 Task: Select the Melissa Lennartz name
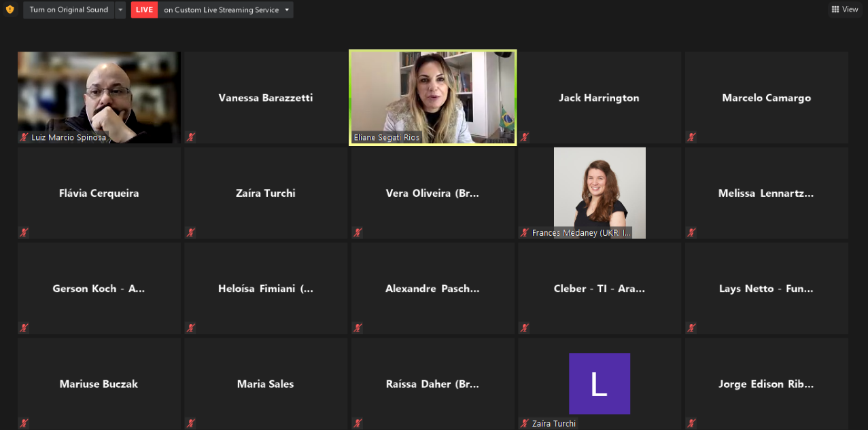(x=766, y=193)
